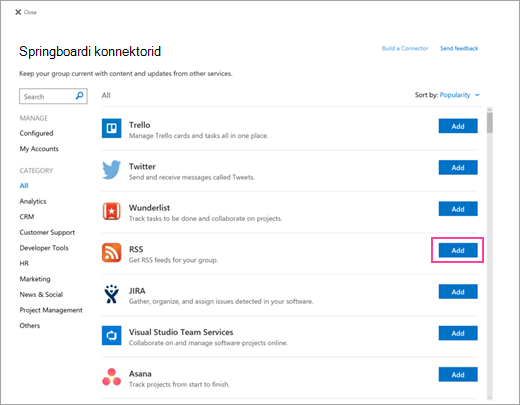Click the magnifier search icon
This screenshot has height=405, width=520.
[x=79, y=96]
